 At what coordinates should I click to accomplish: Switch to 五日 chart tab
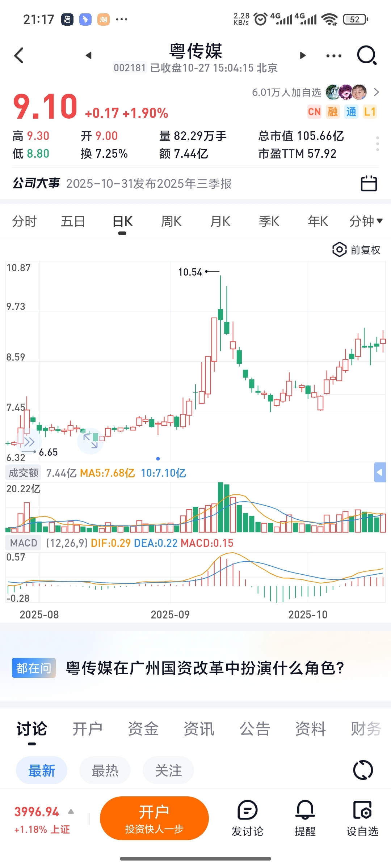73,221
